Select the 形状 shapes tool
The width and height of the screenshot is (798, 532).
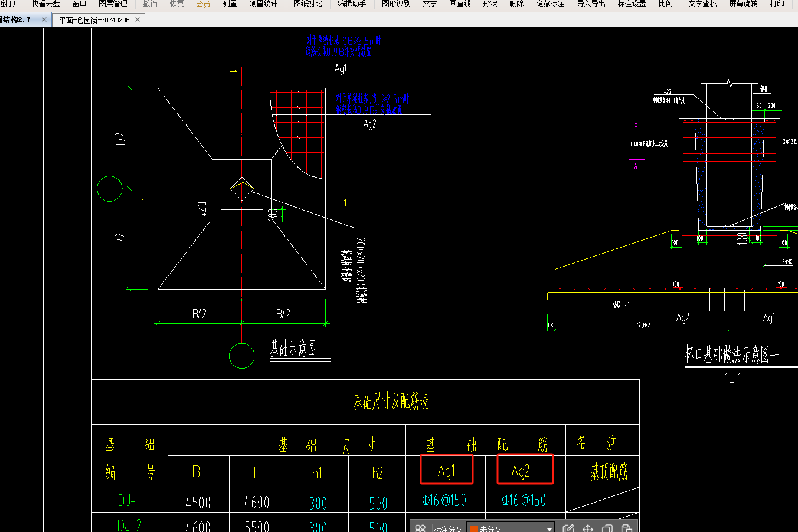pyautogui.click(x=490, y=4)
